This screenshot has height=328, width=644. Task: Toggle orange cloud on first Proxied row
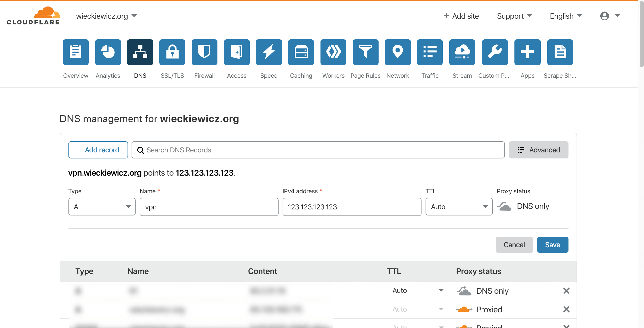coord(464,309)
